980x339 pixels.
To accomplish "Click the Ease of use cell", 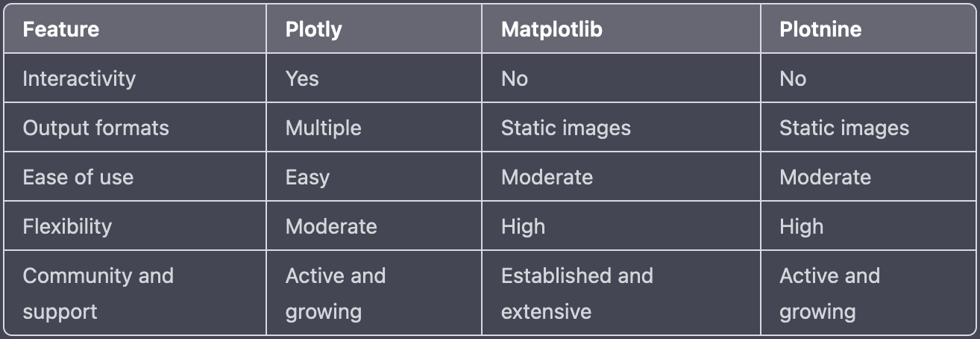I will tap(135, 177).
